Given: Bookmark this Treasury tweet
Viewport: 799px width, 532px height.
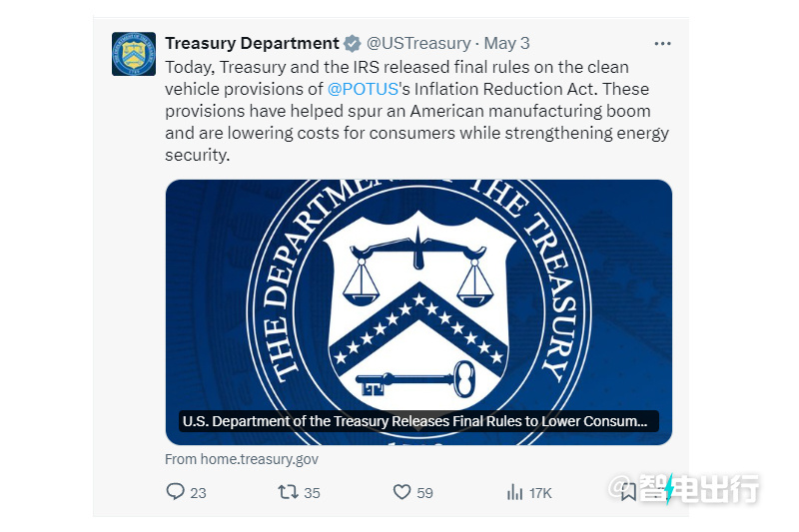Looking at the screenshot, I should [628, 492].
